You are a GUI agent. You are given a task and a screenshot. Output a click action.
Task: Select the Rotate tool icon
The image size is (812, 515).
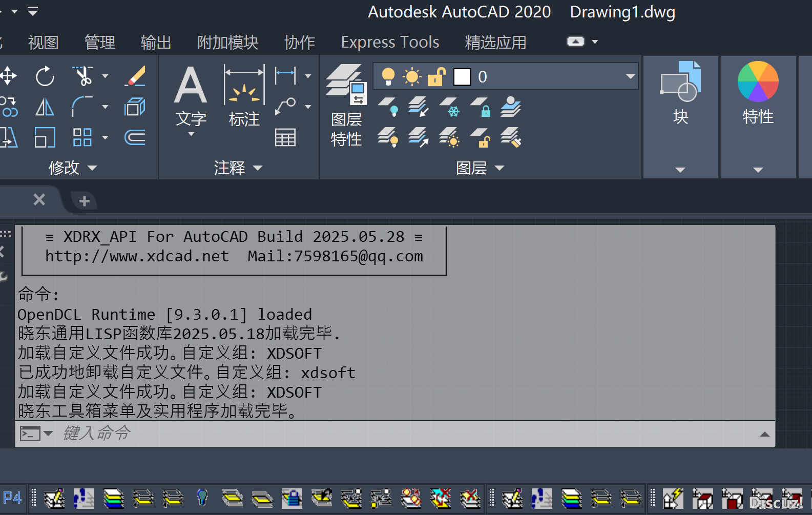click(x=45, y=77)
